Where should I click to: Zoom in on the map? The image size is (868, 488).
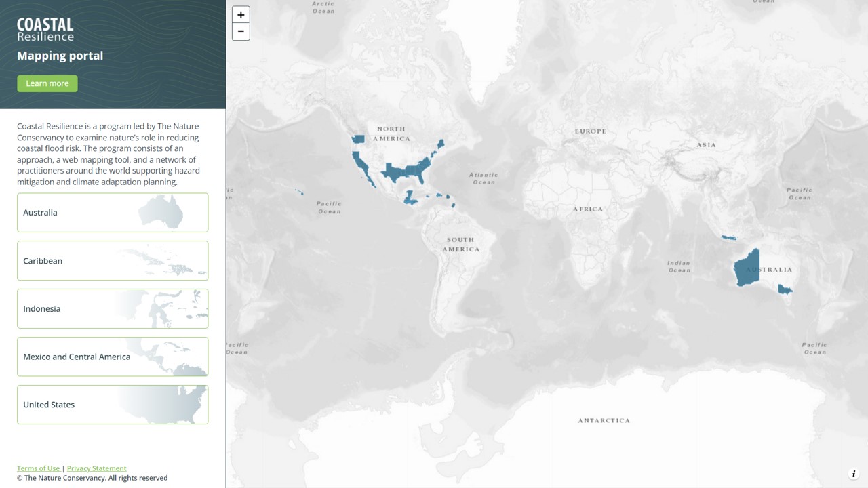241,15
